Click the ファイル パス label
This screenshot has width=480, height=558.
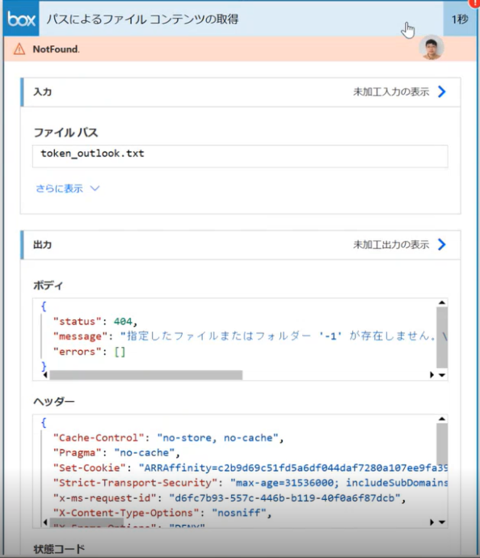pos(66,132)
